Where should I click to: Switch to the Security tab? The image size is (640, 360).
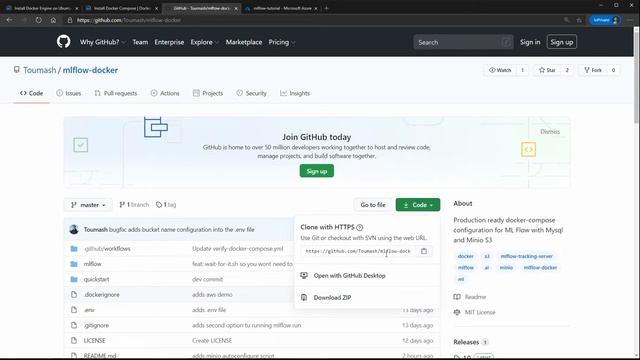[251, 93]
